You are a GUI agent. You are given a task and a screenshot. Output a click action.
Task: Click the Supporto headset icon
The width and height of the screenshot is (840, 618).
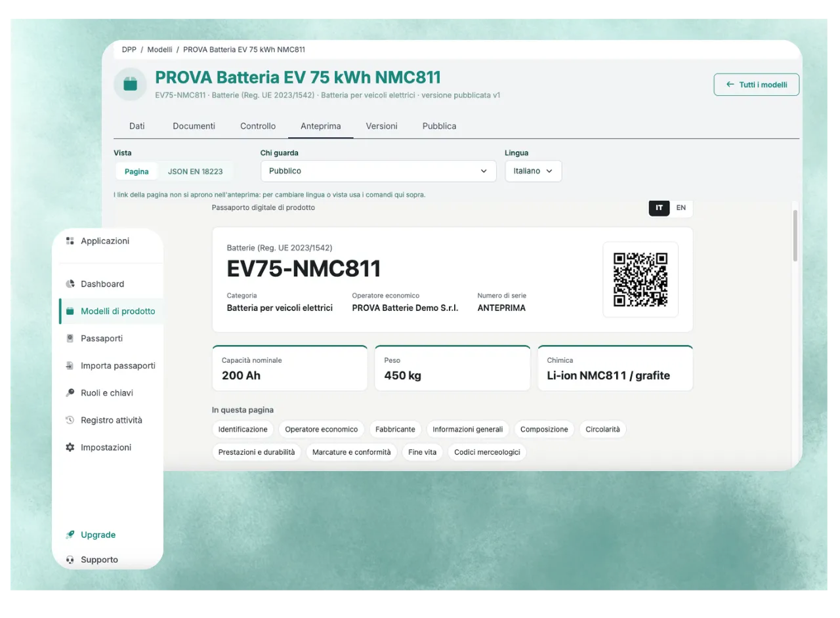pyautogui.click(x=70, y=560)
